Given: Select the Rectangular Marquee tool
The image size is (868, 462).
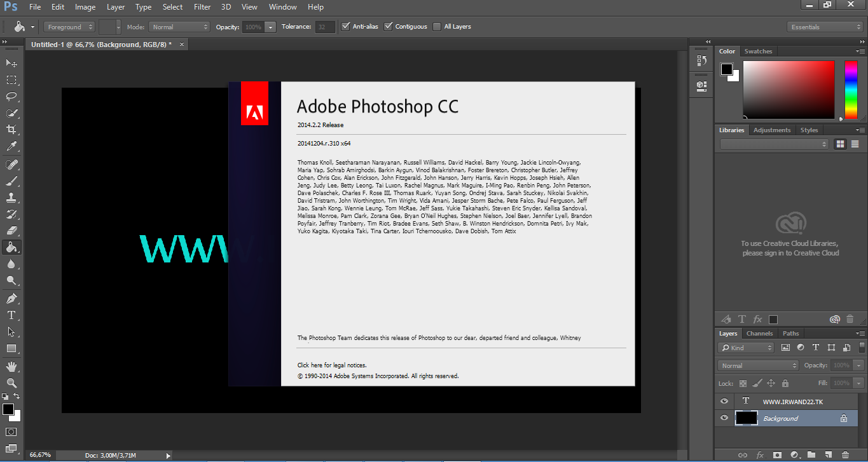Looking at the screenshot, I should coord(11,80).
